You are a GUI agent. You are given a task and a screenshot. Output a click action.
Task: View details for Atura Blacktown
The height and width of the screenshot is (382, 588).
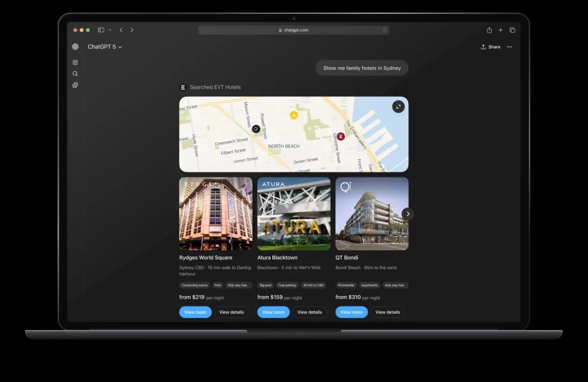pyautogui.click(x=310, y=312)
